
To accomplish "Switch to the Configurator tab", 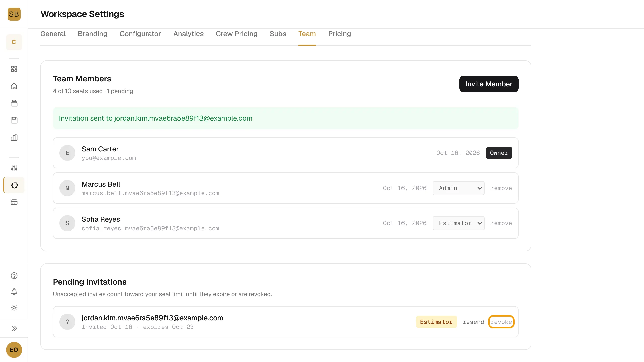I will point(140,34).
